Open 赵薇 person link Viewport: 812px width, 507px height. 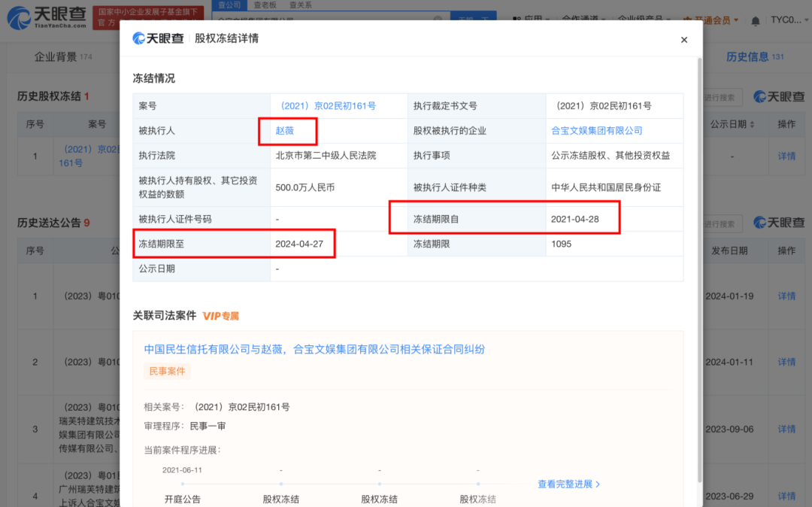[x=284, y=130]
